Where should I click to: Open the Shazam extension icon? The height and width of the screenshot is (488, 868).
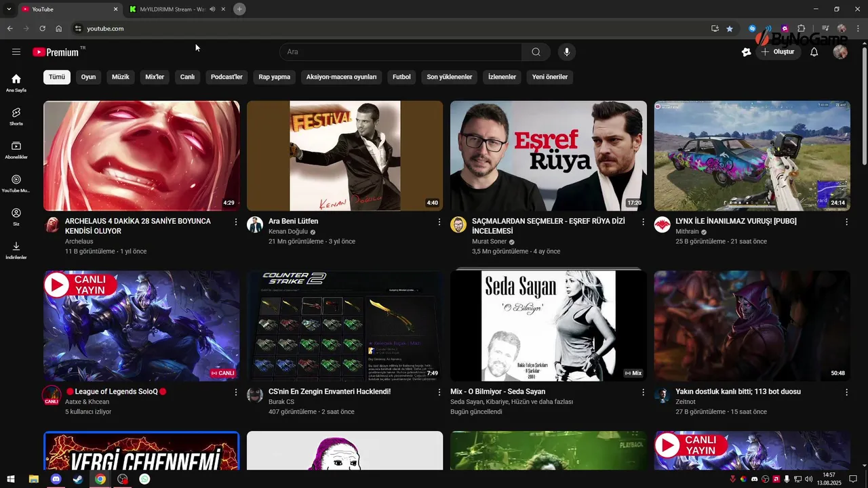752,28
